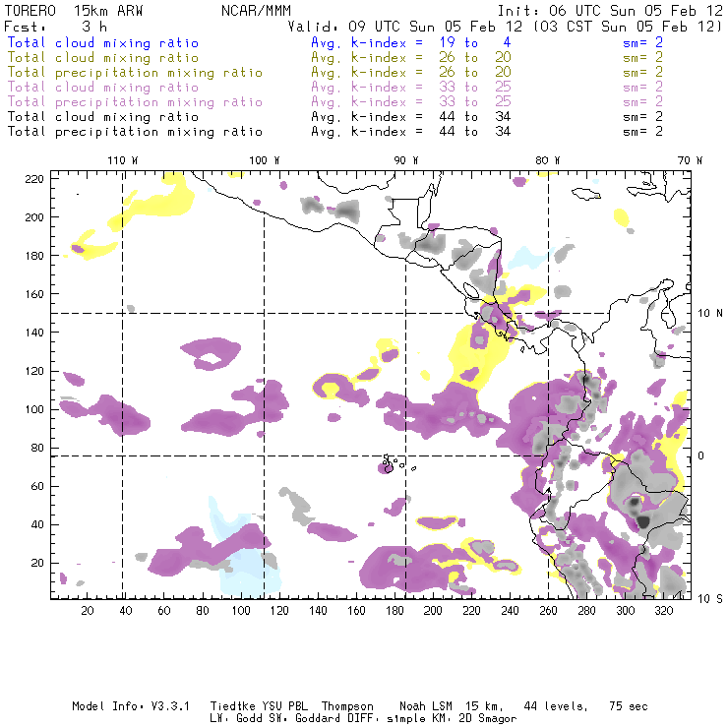Click the black 'Total cloud mixing ratio' legend entry

click(103, 117)
